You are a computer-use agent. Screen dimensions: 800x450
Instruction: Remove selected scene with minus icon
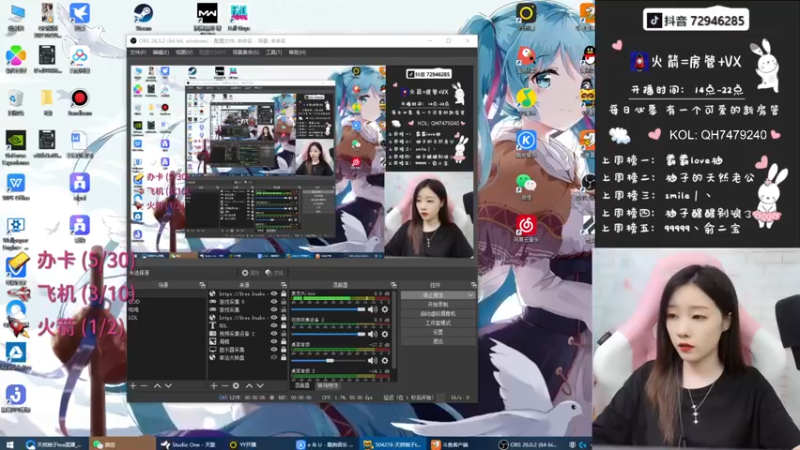144,386
